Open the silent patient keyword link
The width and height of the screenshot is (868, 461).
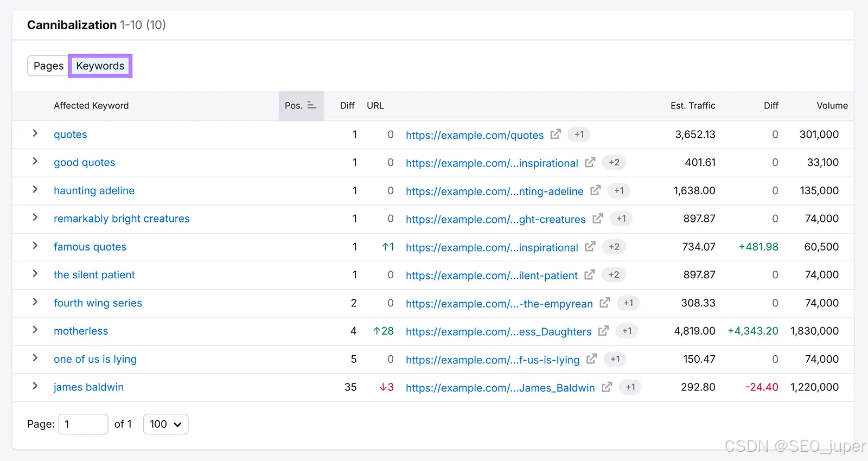94,275
